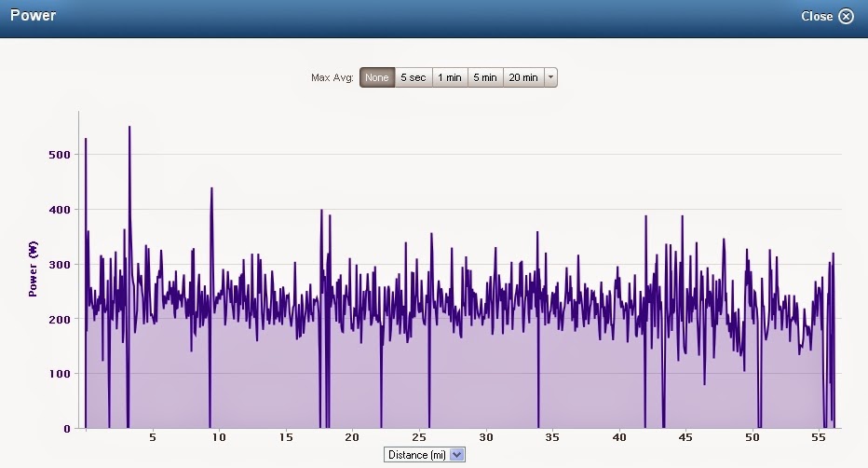Click the 10 mile x-axis tick label
Image resolution: width=868 pixels, height=468 pixels.
[219, 437]
